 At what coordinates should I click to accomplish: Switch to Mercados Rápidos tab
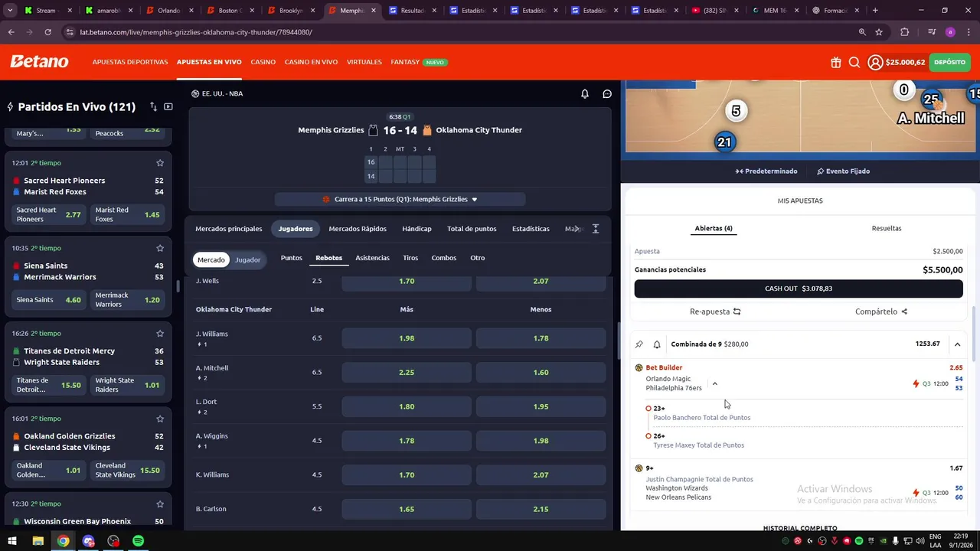click(358, 229)
